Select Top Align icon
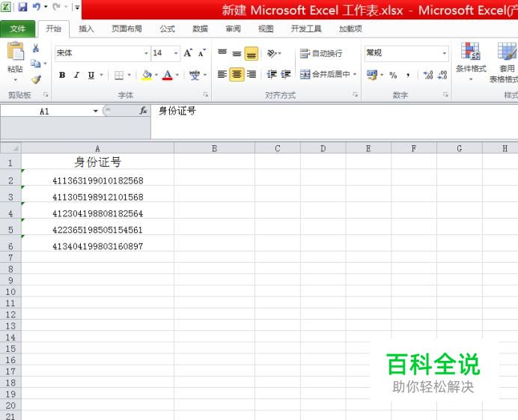This screenshot has height=420, width=518. coord(222,53)
